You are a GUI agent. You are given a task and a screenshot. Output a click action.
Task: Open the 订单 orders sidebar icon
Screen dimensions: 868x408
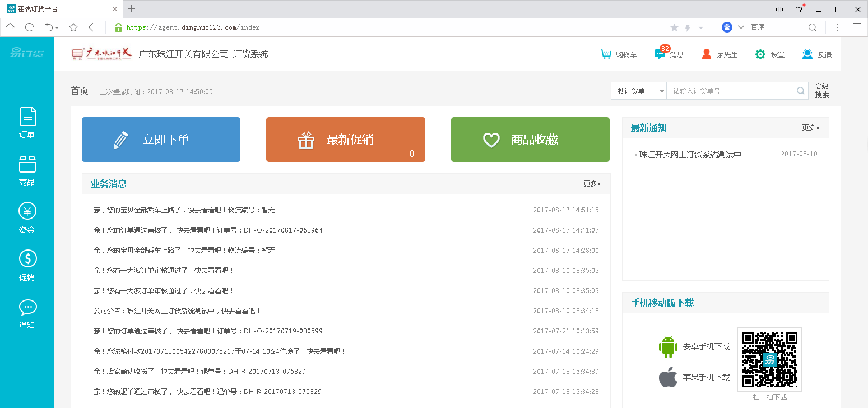(x=27, y=122)
